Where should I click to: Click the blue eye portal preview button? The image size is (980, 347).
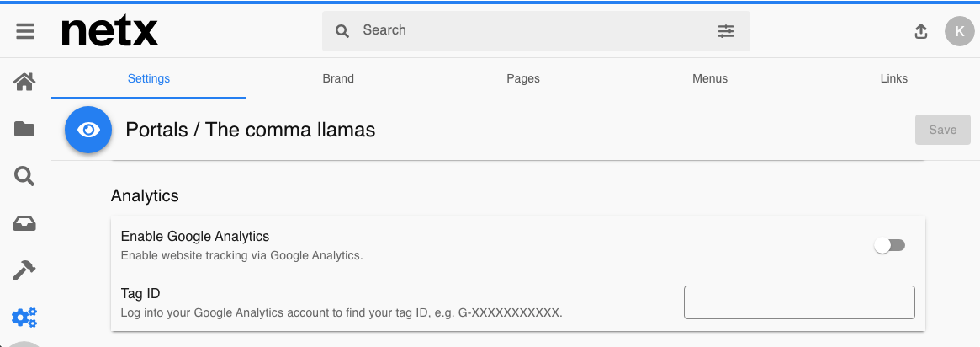tap(88, 130)
